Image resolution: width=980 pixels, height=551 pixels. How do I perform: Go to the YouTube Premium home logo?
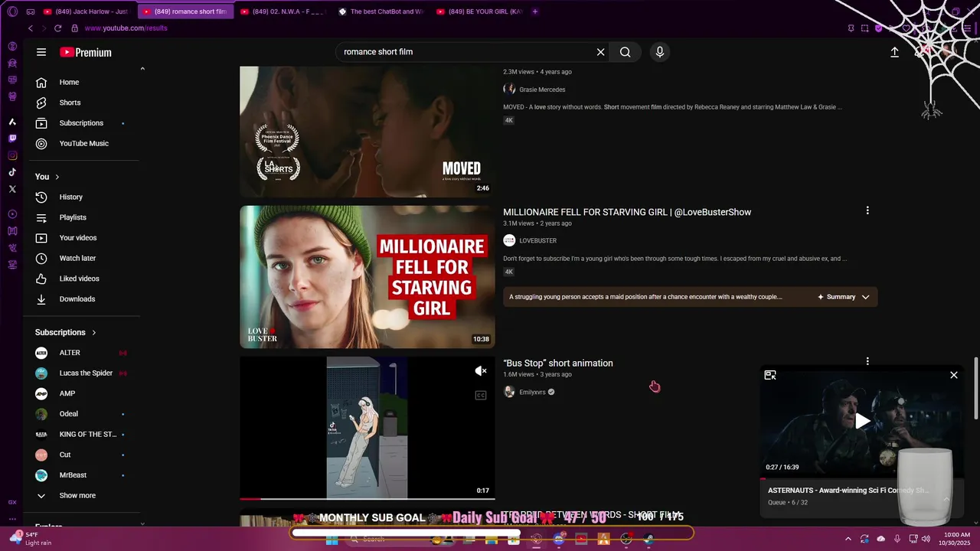click(x=86, y=52)
